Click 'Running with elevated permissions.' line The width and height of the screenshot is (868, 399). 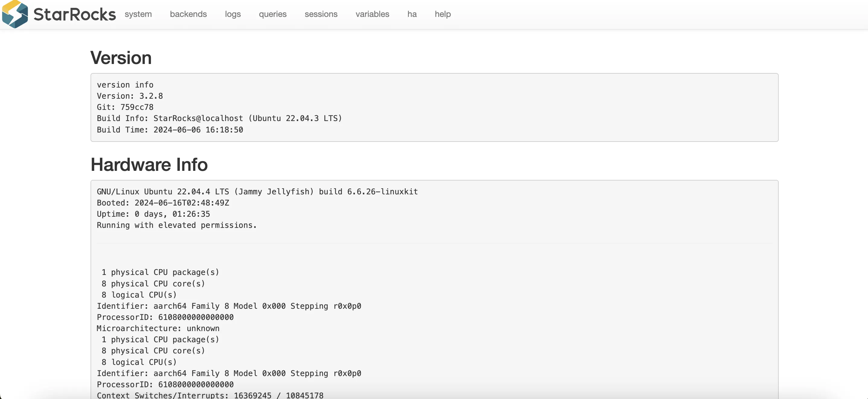177,225
